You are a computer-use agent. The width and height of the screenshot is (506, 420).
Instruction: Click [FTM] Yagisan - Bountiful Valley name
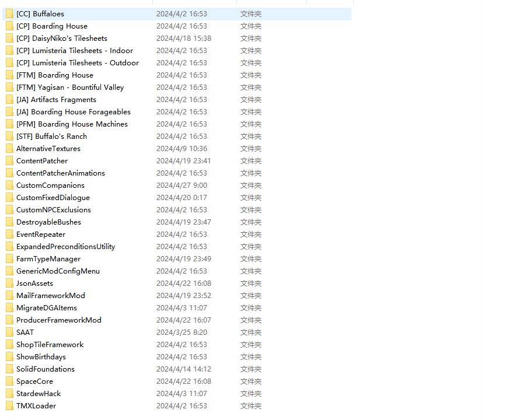70,87
